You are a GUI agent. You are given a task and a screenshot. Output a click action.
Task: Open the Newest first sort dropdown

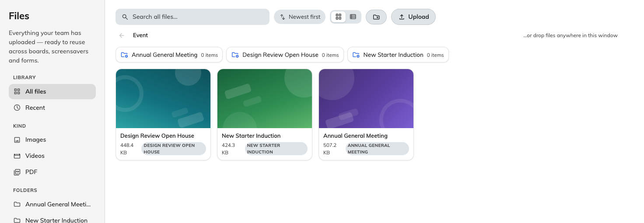coord(300,17)
